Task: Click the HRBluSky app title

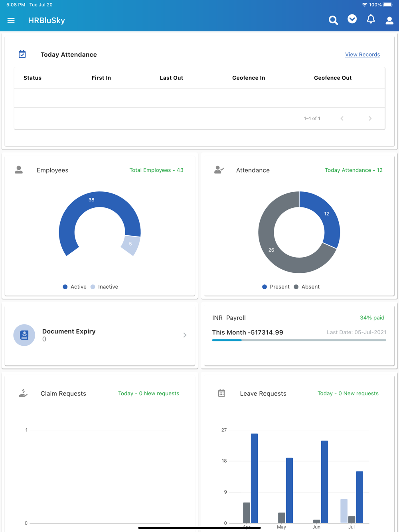Action: [46, 20]
